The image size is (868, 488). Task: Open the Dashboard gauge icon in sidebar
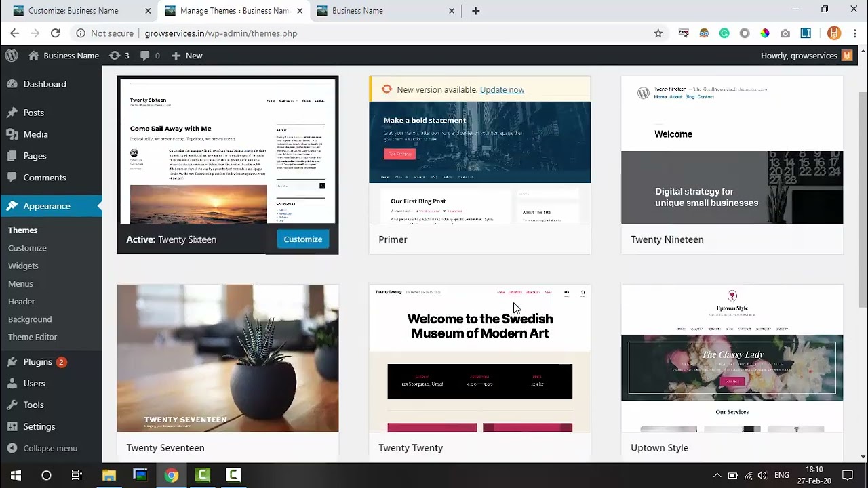(x=12, y=84)
